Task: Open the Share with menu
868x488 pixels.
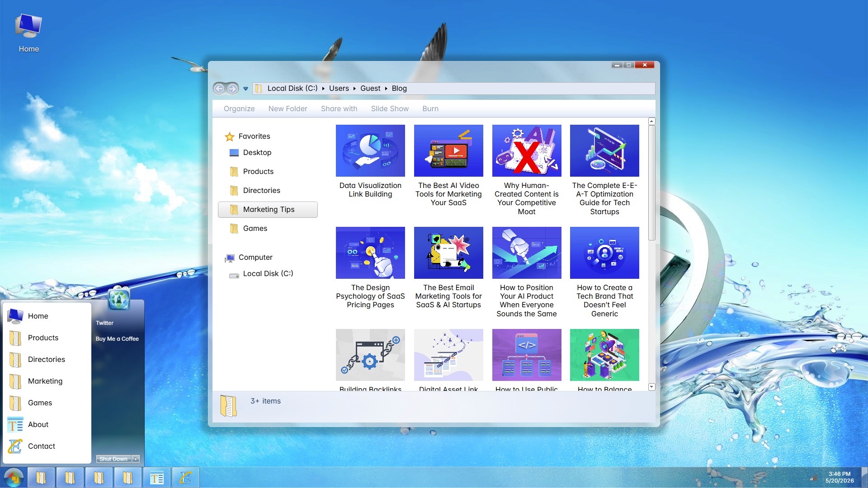Action: pos(339,108)
